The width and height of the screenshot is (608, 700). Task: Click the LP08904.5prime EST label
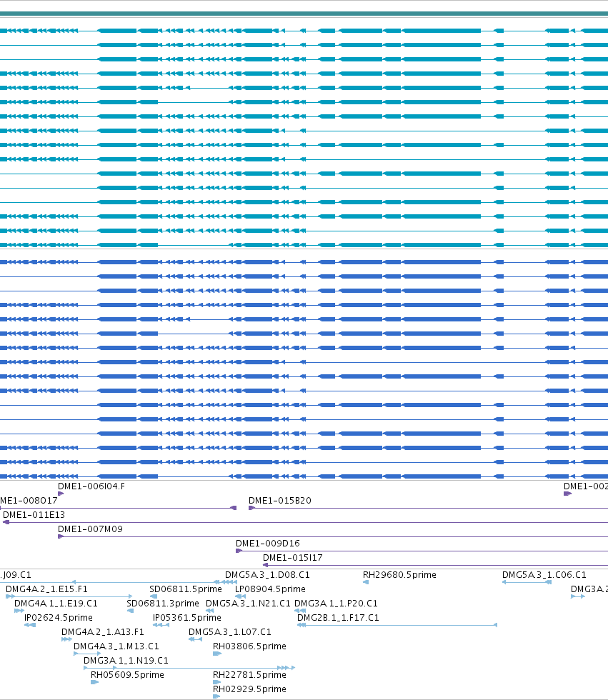point(270,589)
